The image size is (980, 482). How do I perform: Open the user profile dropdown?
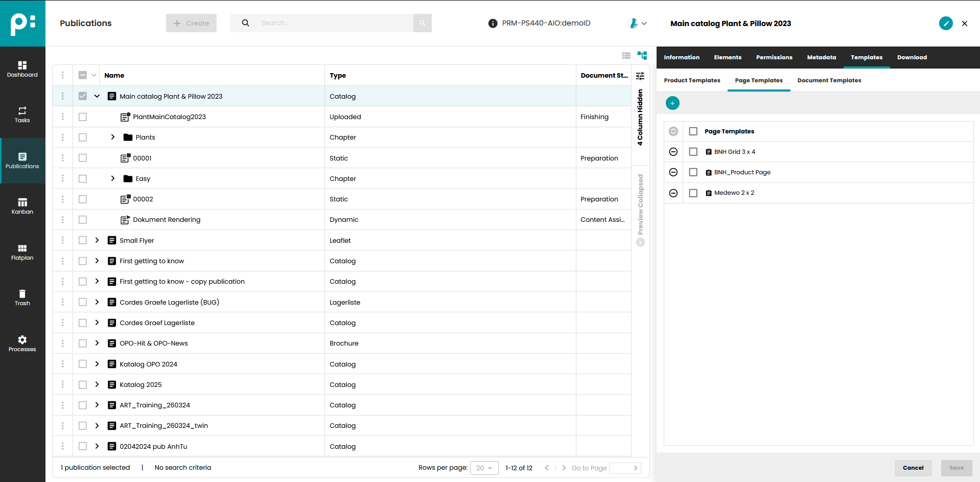(x=637, y=23)
